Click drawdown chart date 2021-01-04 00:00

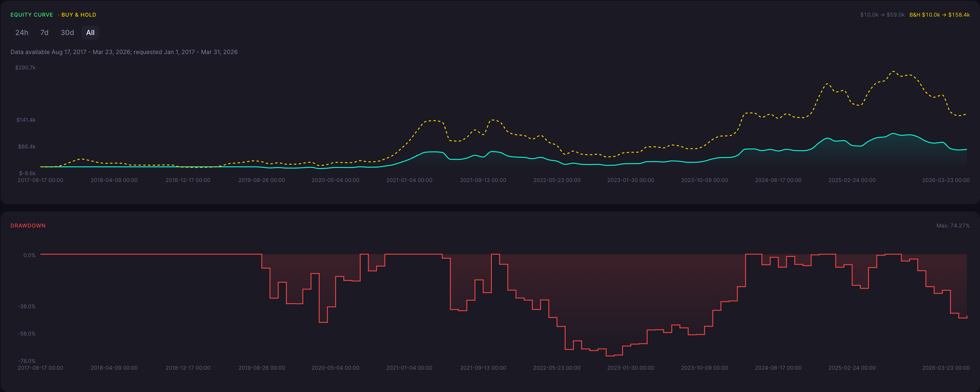pyautogui.click(x=409, y=368)
